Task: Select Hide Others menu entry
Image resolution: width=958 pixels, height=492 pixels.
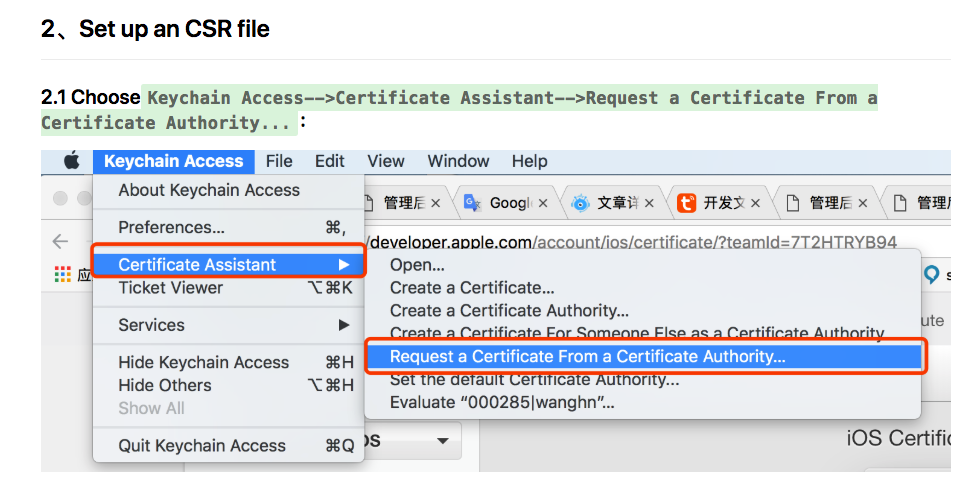Action: pyautogui.click(x=229, y=386)
